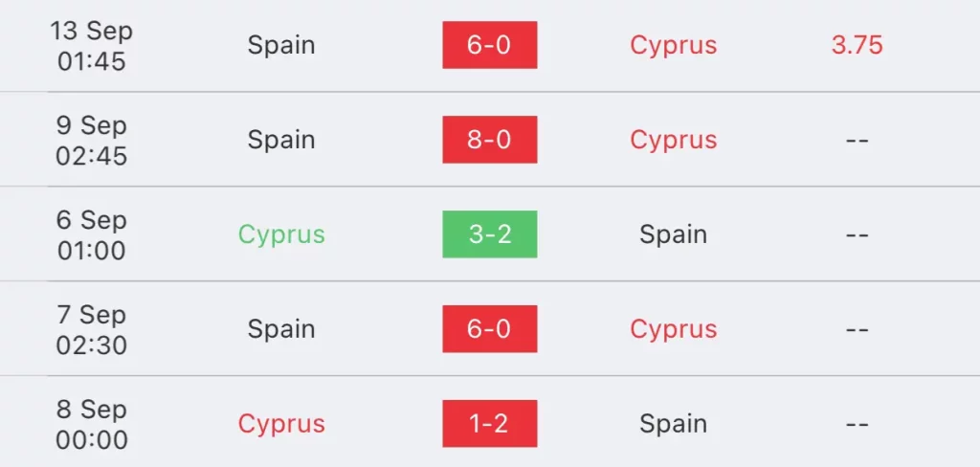The width and height of the screenshot is (980, 467).
Task: Click green Cyprus in the 6 Sep match
Action: [x=281, y=234]
